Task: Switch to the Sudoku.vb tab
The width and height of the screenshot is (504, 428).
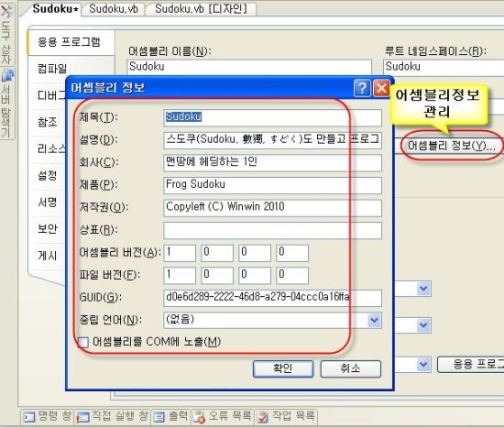Action: tap(114, 9)
